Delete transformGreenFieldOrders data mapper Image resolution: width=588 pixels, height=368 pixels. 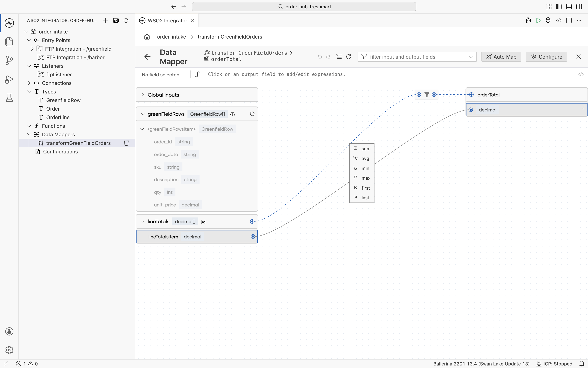(126, 143)
